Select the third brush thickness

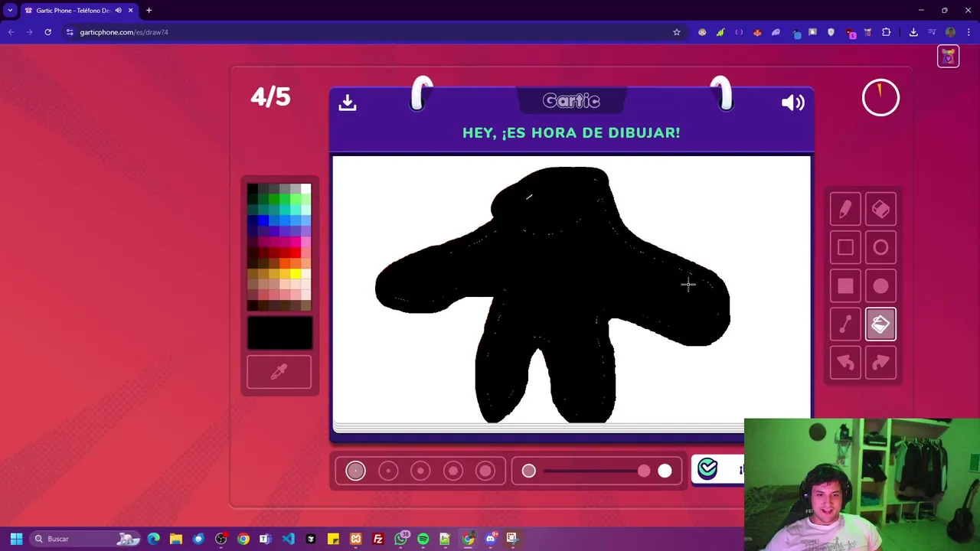click(420, 471)
